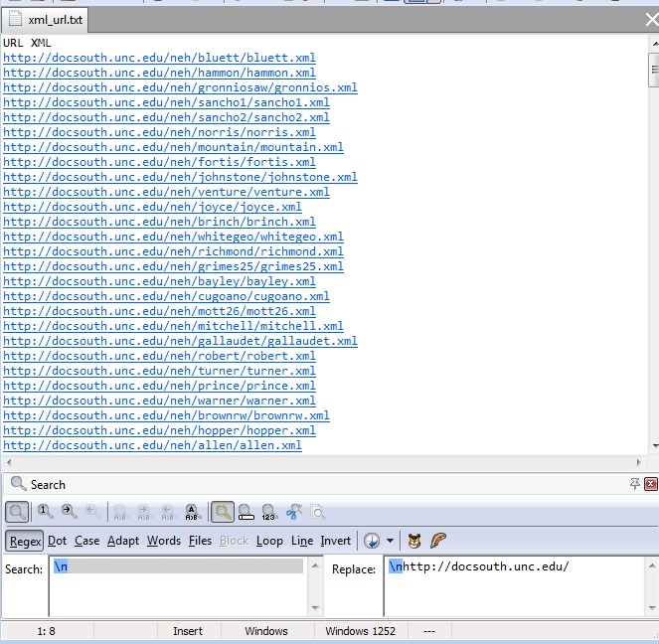The height and width of the screenshot is (644, 659).
Task: Click the Search panel title magnifier icon
Action: [x=18, y=484]
